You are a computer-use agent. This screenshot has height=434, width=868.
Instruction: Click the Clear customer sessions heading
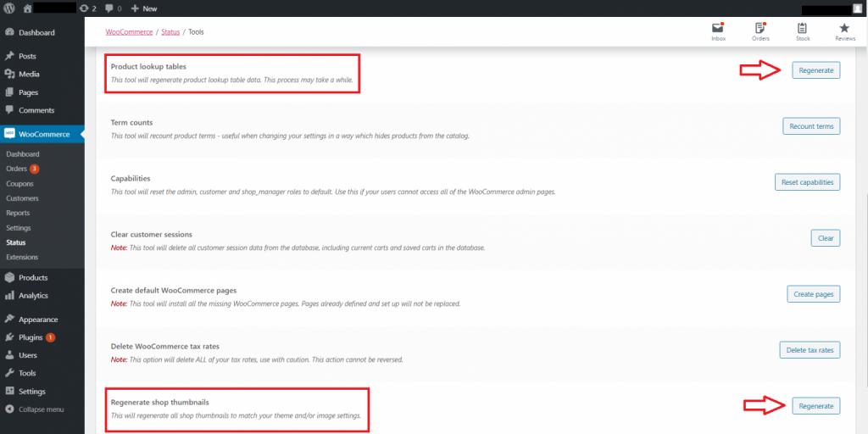(x=152, y=235)
